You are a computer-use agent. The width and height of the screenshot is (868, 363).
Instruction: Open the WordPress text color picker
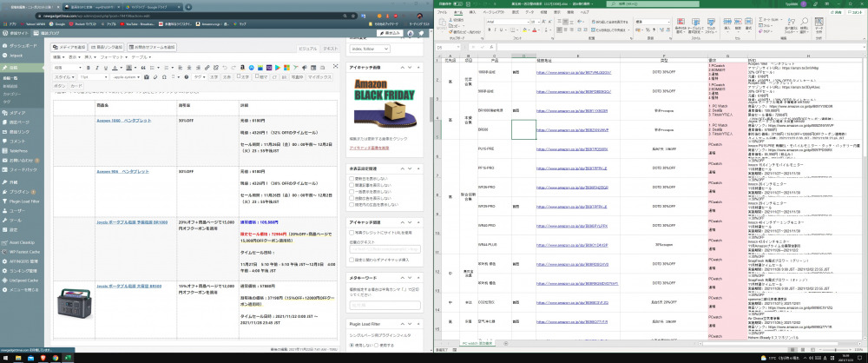coord(115,68)
